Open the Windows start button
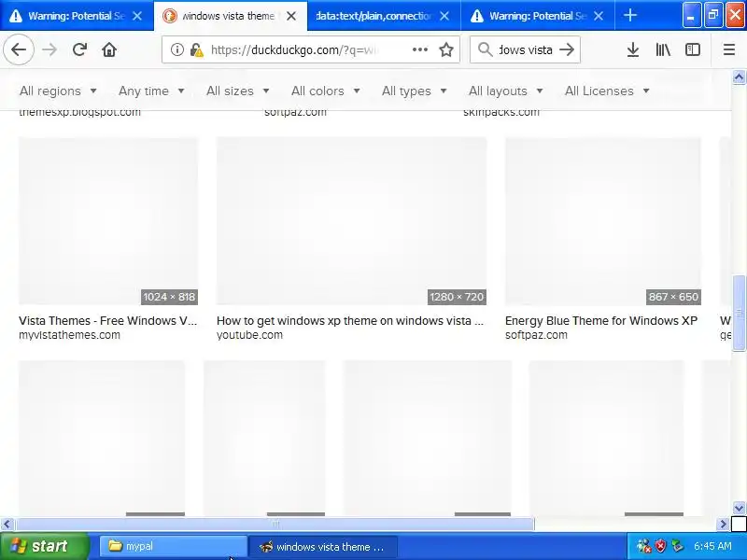Screen dimensions: 747x560 (44, 546)
